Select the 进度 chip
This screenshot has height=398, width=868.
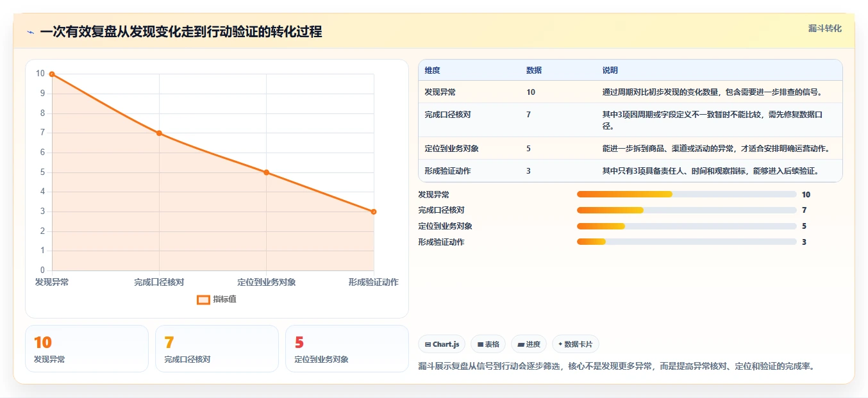coord(529,344)
